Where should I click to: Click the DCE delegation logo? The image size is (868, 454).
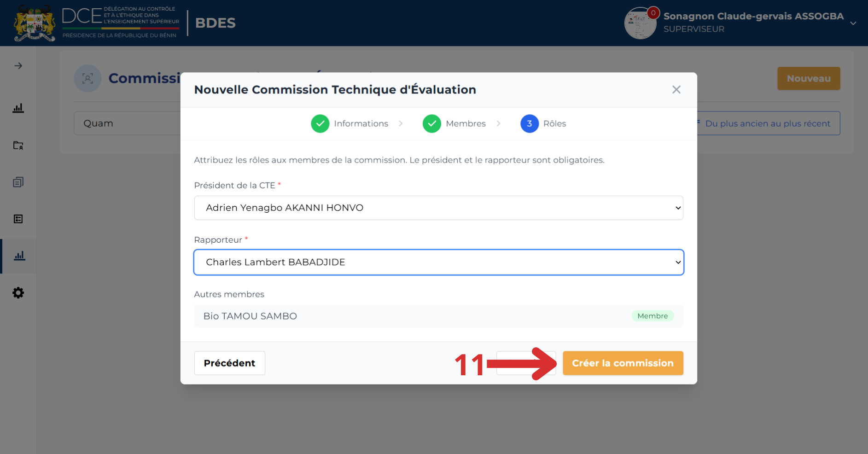(121, 23)
